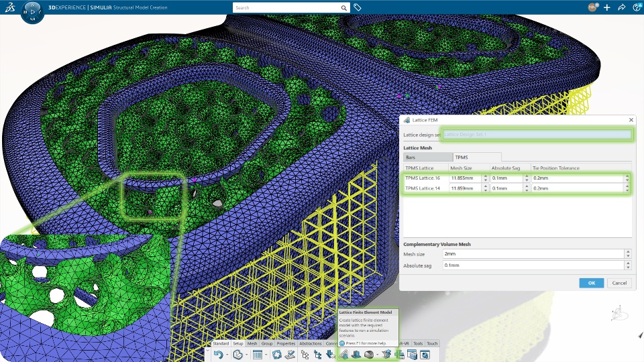The width and height of the screenshot is (644, 362).
Task: Open the help icon in top bar
Action: coord(637,7)
